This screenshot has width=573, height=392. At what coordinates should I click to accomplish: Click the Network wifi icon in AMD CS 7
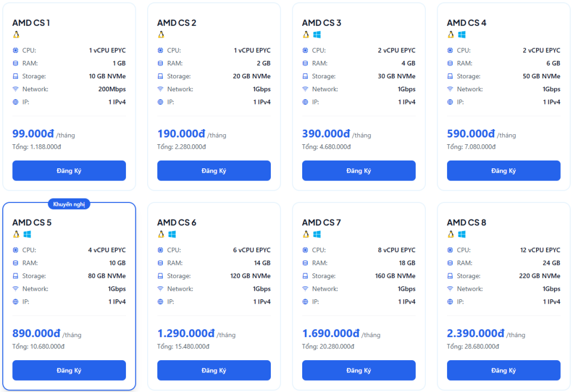(306, 289)
